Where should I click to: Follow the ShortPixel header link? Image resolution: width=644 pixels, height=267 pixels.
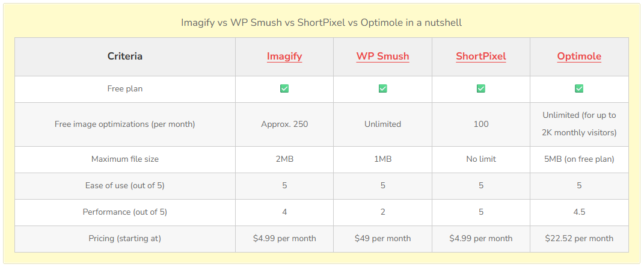tap(480, 57)
